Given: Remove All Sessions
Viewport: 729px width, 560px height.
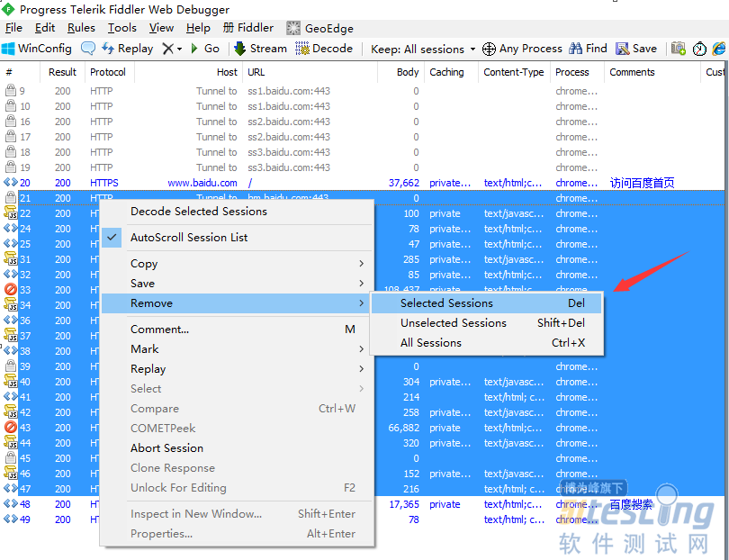Looking at the screenshot, I should pyautogui.click(x=487, y=343).
